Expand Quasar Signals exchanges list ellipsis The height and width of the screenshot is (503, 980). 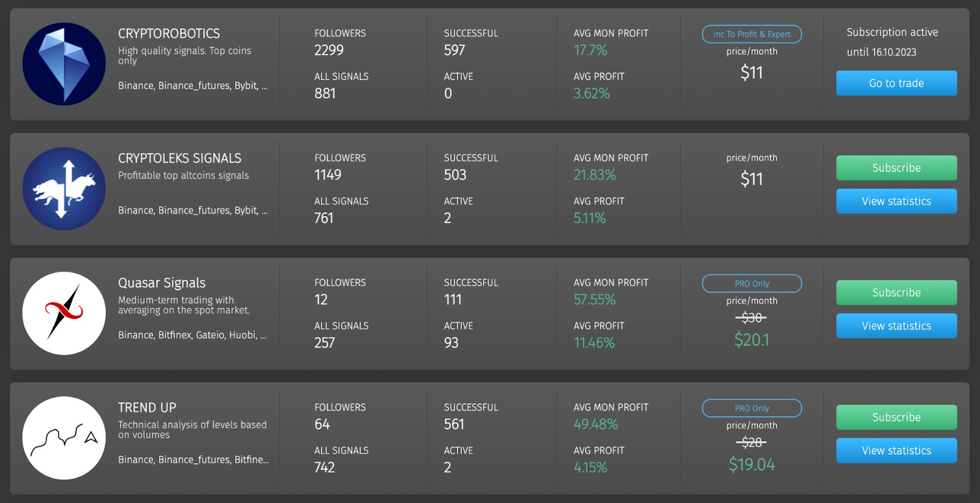coord(263,335)
